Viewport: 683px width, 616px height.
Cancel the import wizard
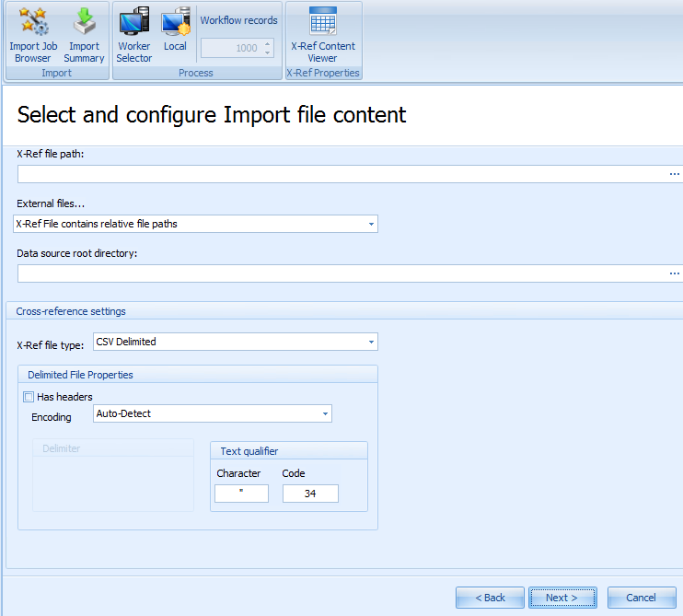[x=642, y=598]
